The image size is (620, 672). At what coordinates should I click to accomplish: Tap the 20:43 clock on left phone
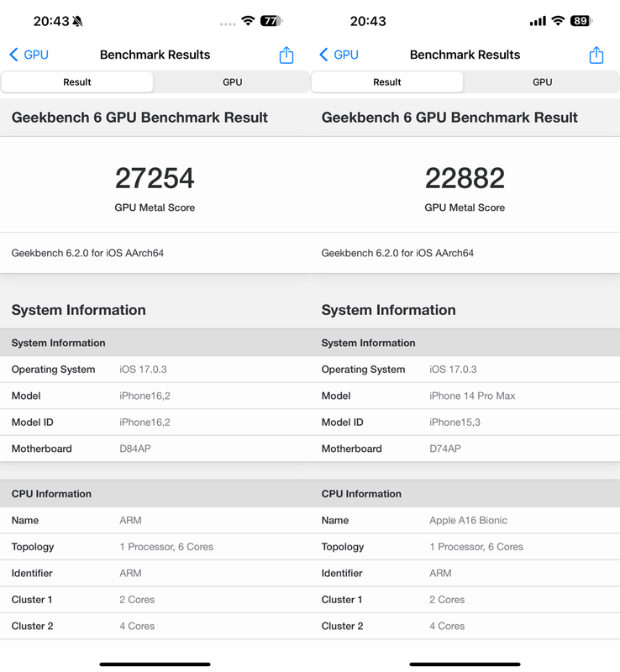click(x=51, y=21)
